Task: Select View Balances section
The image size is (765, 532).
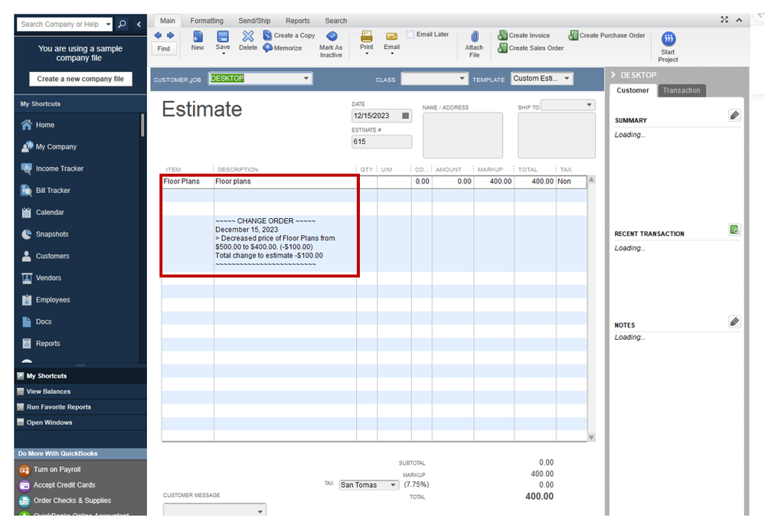Action: (x=80, y=392)
